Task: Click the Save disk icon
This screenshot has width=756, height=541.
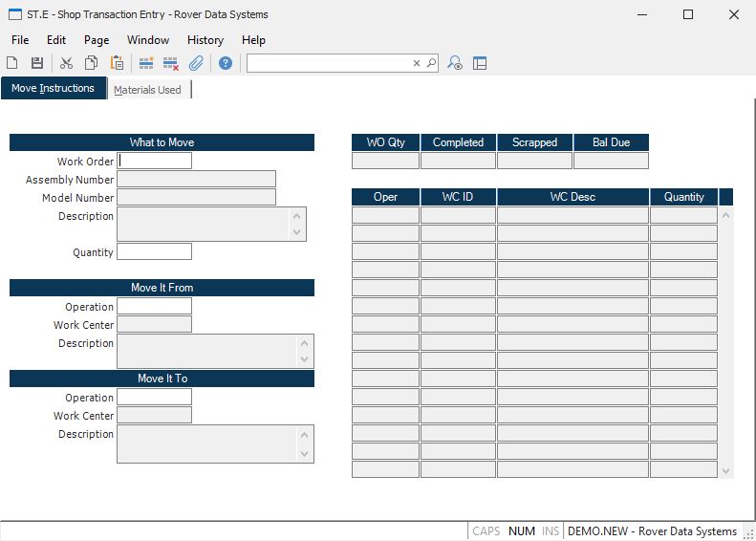Action: (37, 63)
